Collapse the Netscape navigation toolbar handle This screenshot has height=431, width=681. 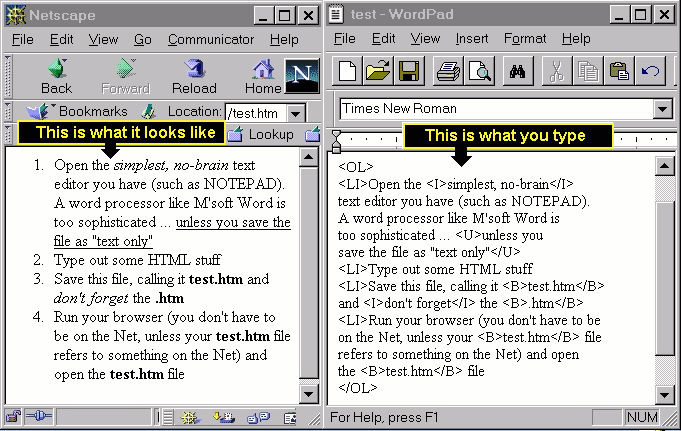click(x=7, y=76)
